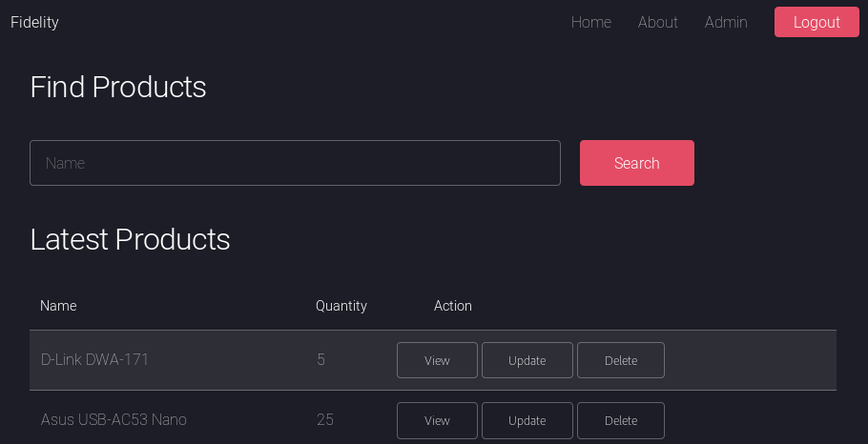Update the D-Link DWA-171 product

point(527,360)
